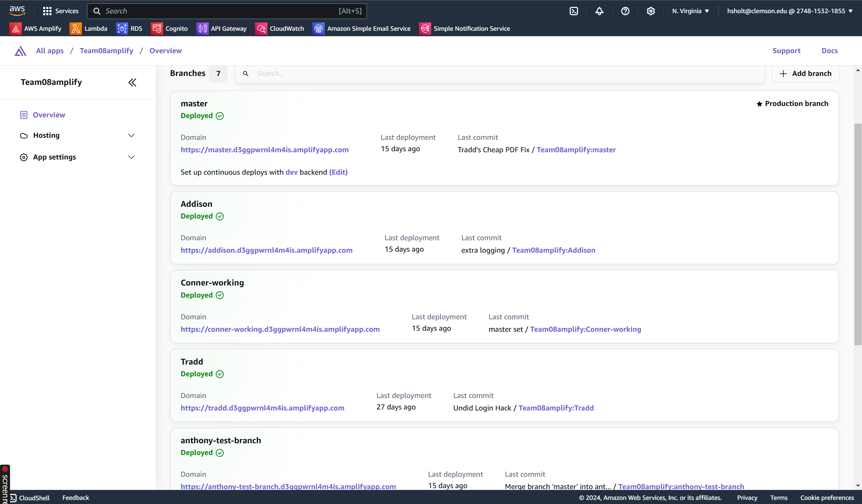The width and height of the screenshot is (862, 504).
Task: Open addison.d3ggpwrnl4m4is.amplifyapp.com domain link
Action: click(x=266, y=250)
